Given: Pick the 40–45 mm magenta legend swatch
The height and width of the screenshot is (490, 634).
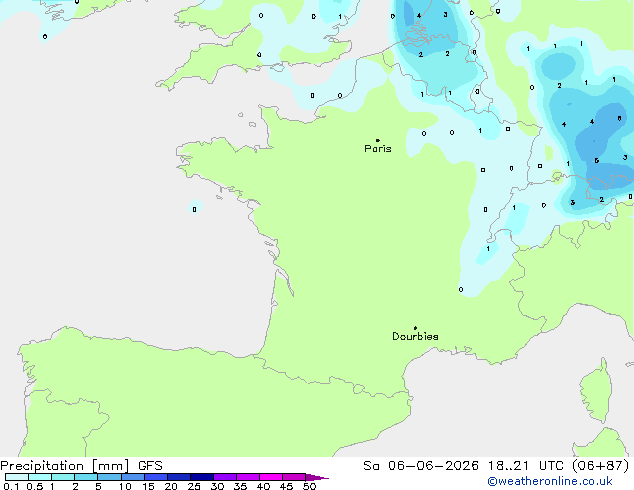Looking at the screenshot, I should [271, 477].
